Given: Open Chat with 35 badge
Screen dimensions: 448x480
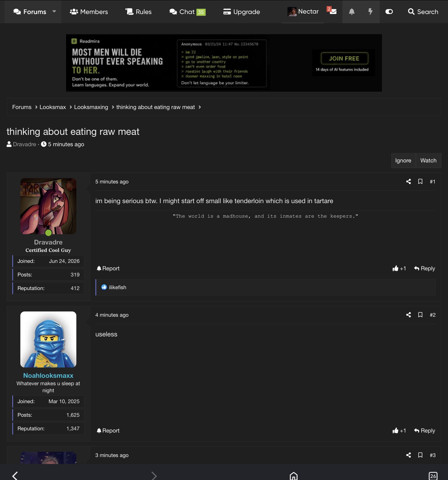Looking at the screenshot, I should (x=187, y=12).
